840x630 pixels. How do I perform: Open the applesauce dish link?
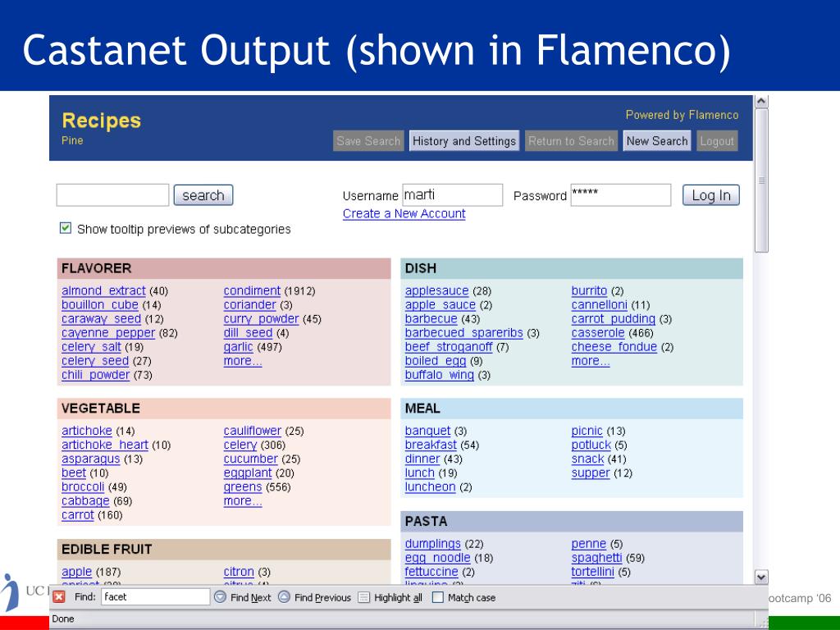(436, 291)
